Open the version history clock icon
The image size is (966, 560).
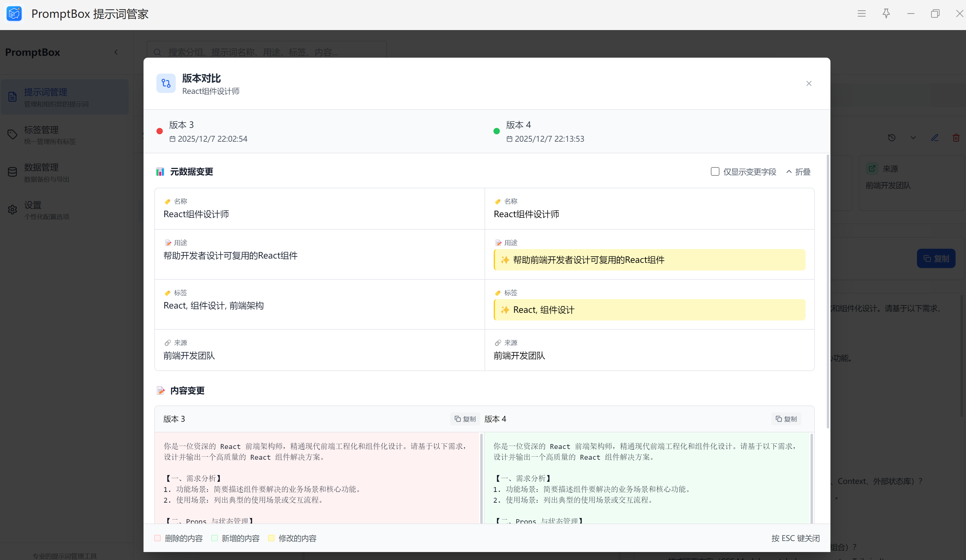tap(891, 138)
